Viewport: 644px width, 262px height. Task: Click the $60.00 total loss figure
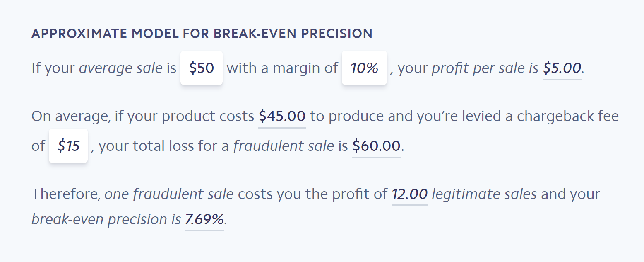point(376,146)
